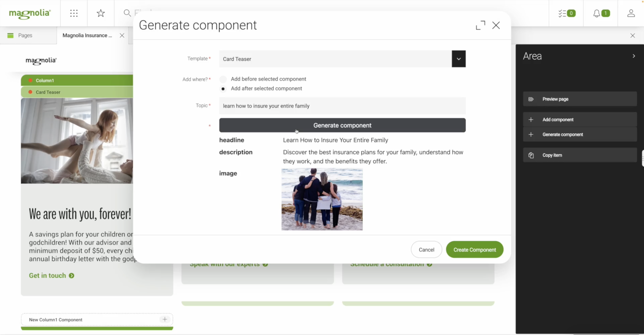
Task: Select the Magnolia Insurance tab
Action: [x=88, y=36]
